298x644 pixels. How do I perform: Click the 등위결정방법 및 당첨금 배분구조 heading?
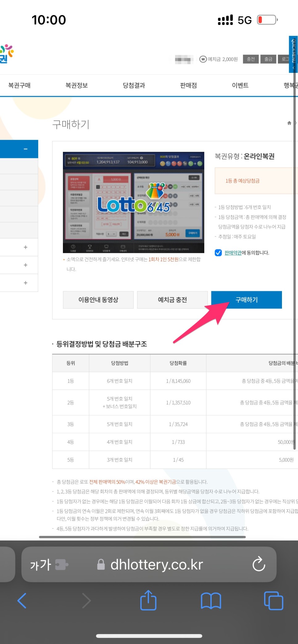point(101,344)
